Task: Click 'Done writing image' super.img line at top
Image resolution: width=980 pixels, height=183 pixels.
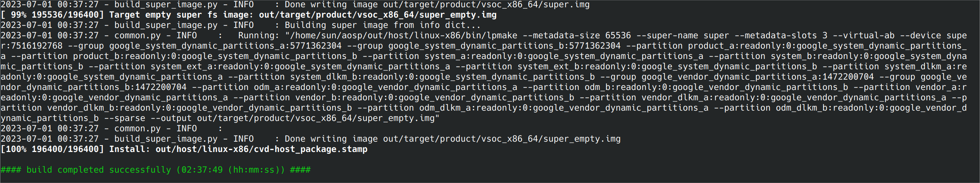Action: (x=295, y=5)
